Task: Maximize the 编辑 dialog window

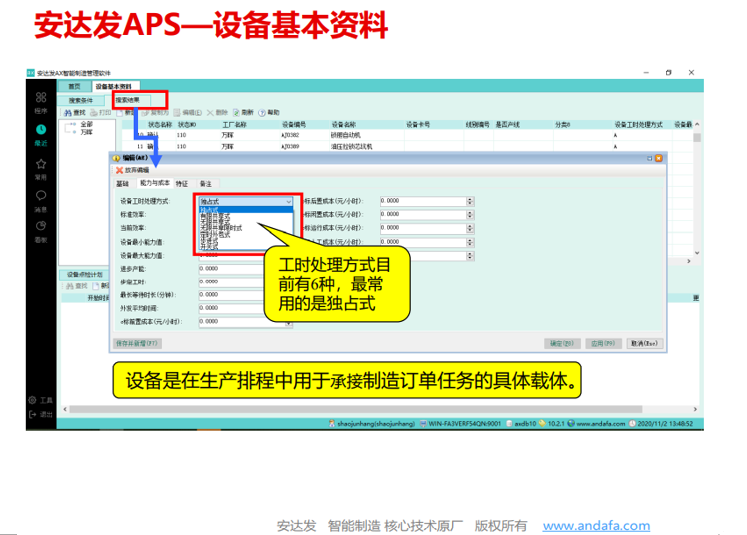Action: point(649,158)
